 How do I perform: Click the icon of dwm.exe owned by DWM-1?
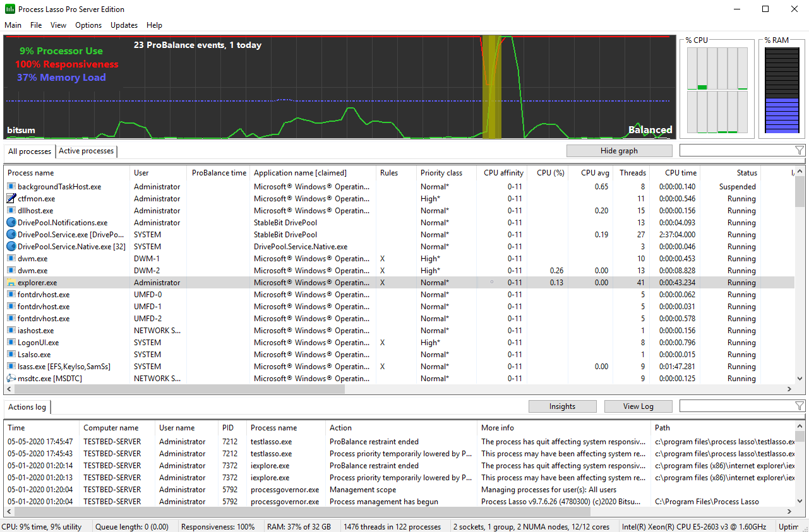[11, 259]
